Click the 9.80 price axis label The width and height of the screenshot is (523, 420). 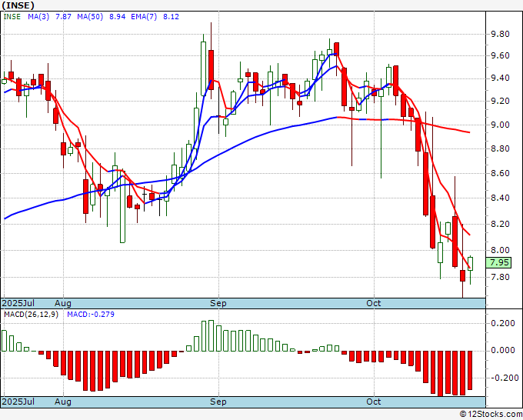[501, 34]
